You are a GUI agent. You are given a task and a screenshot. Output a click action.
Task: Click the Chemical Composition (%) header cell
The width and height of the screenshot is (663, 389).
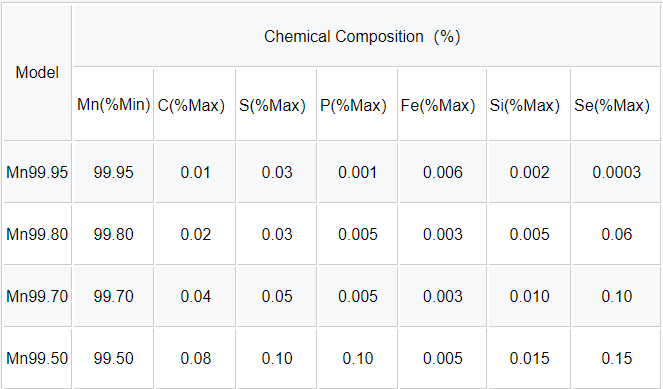pos(366,36)
